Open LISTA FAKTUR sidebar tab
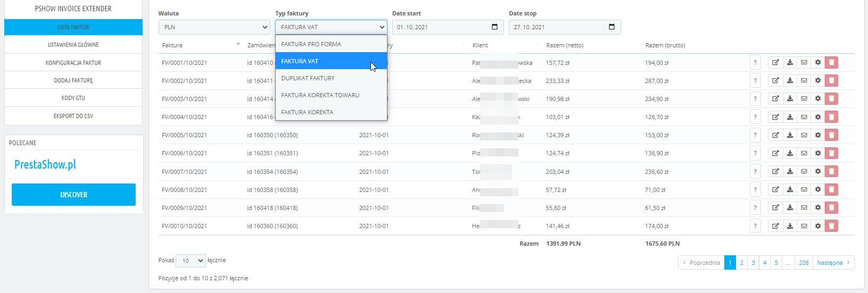Image resolution: width=868 pixels, height=293 pixels. (73, 27)
